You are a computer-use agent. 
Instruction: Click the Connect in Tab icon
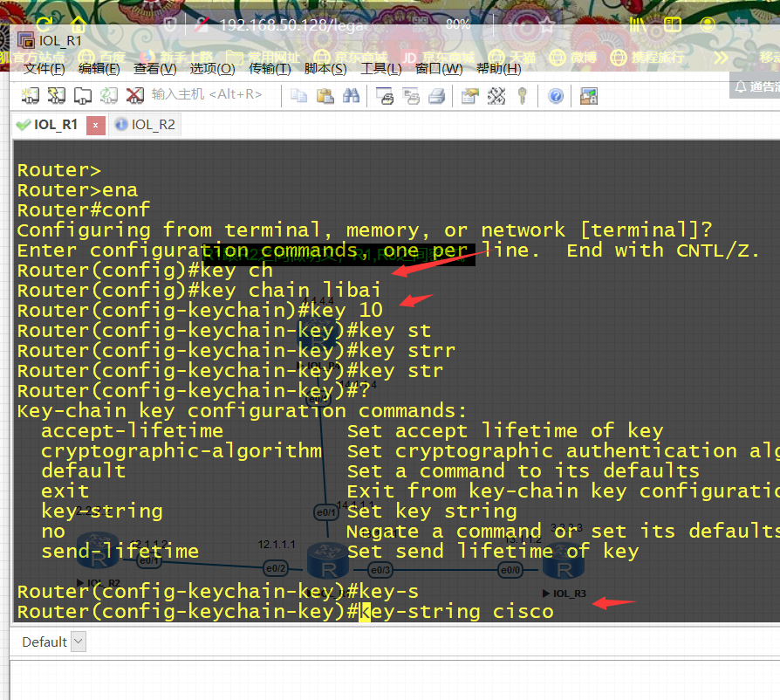(x=83, y=95)
